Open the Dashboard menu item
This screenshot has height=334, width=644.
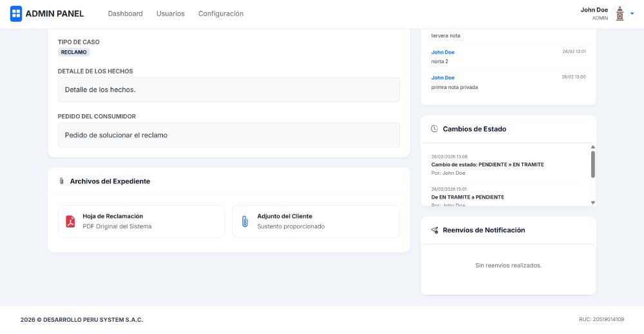(x=126, y=14)
